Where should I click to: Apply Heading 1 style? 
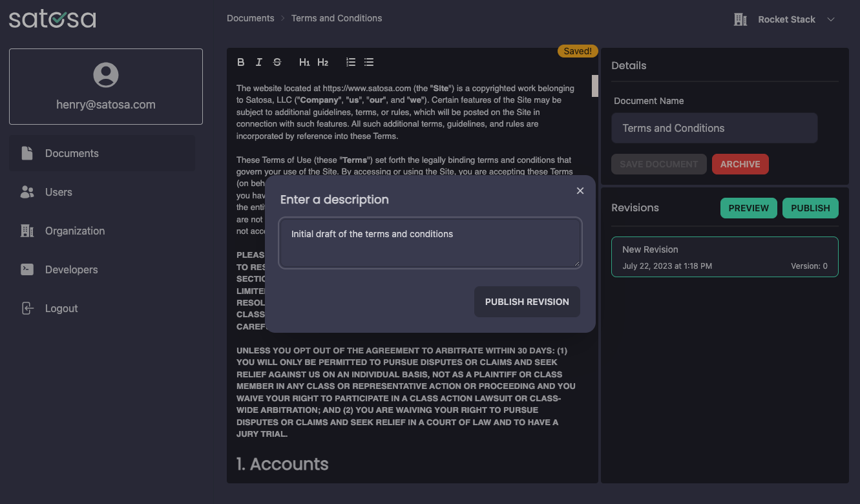[x=304, y=62]
